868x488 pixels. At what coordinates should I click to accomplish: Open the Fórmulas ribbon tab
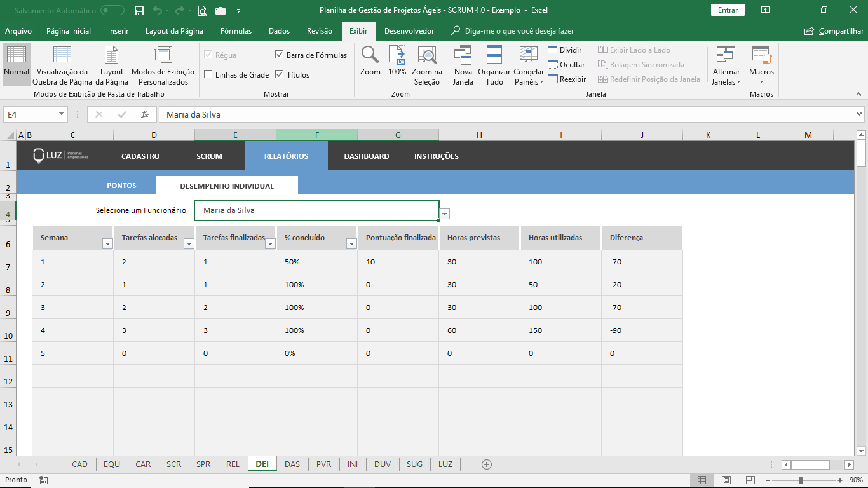click(236, 31)
